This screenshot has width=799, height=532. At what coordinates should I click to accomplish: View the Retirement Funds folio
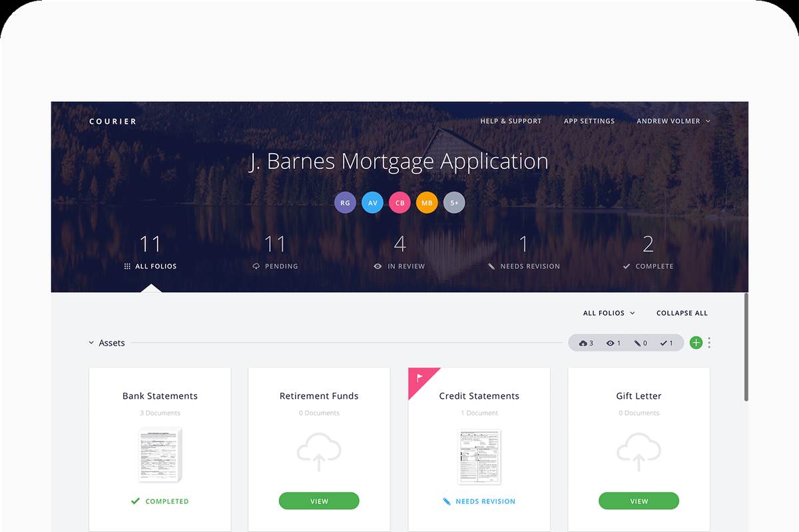[x=319, y=501]
